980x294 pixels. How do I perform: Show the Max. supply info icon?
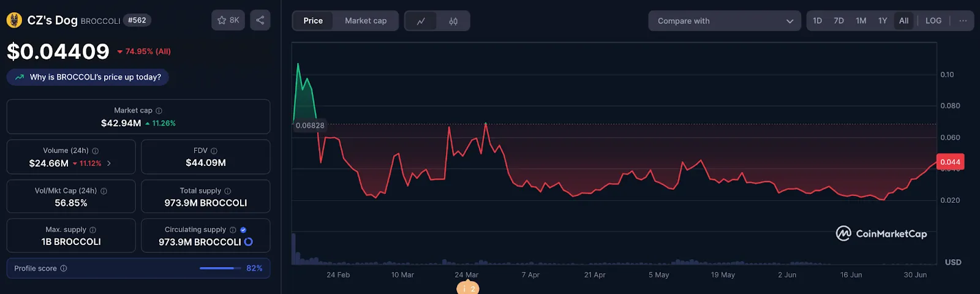[x=93, y=230]
